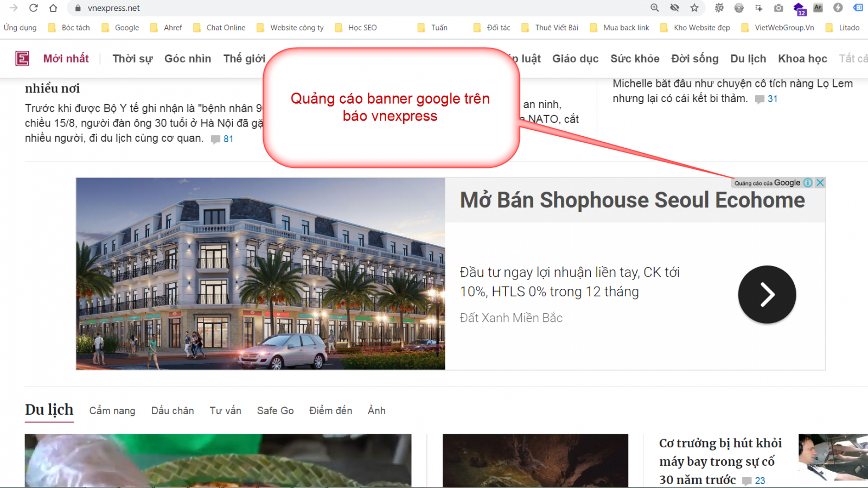Click the Đất Xanh Miền Bắc advertiser name

click(x=511, y=318)
